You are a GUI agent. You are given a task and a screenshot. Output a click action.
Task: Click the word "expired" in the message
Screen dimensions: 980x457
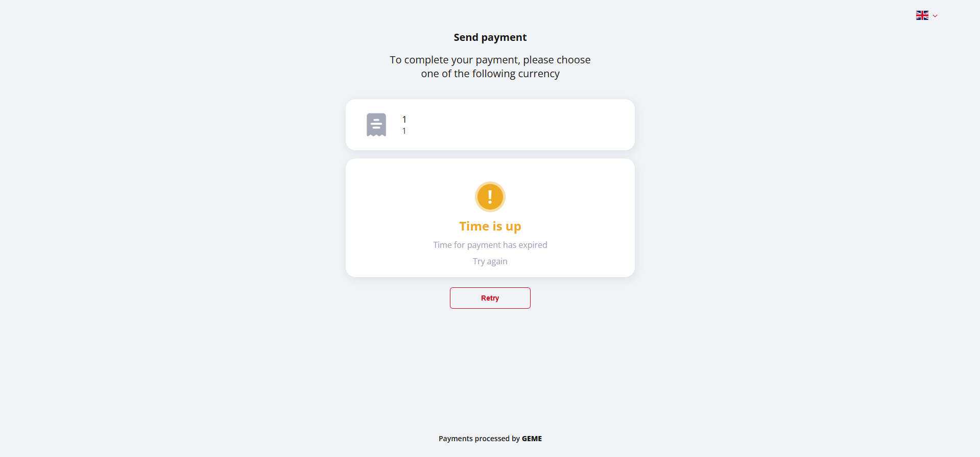point(533,245)
